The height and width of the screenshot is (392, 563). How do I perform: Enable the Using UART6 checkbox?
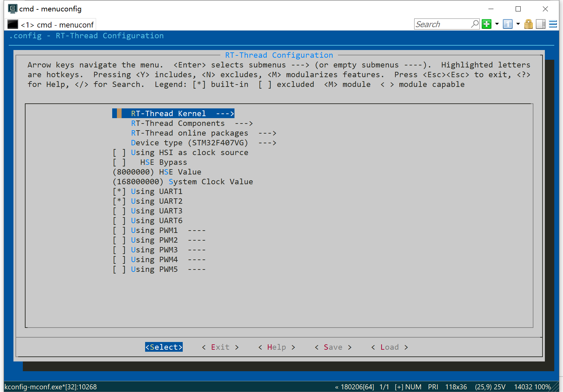(x=119, y=221)
